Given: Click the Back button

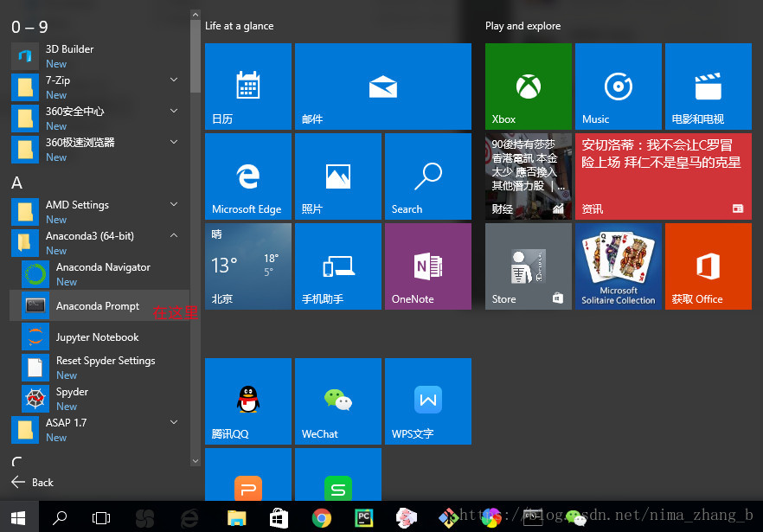Looking at the screenshot, I should click(x=32, y=483).
